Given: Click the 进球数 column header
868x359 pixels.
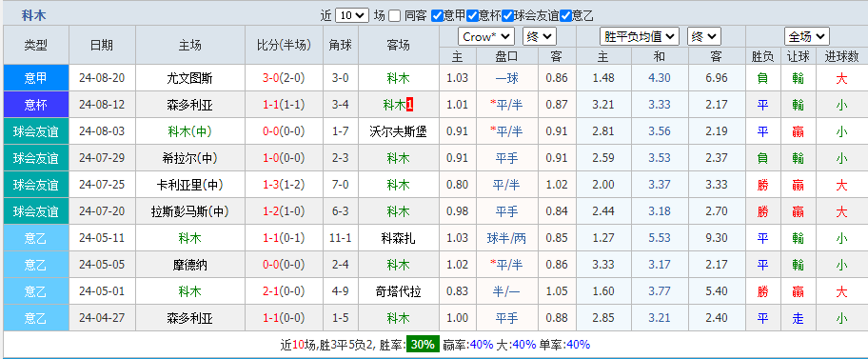Looking at the screenshot, I should [841, 56].
